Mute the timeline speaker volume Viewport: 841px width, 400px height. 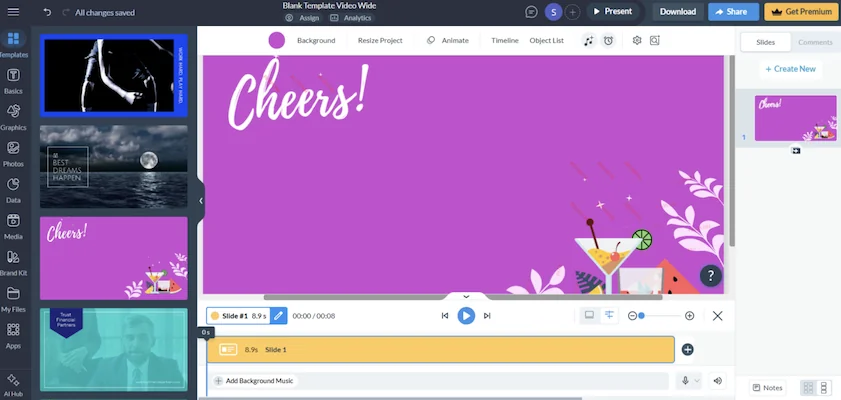pos(717,381)
